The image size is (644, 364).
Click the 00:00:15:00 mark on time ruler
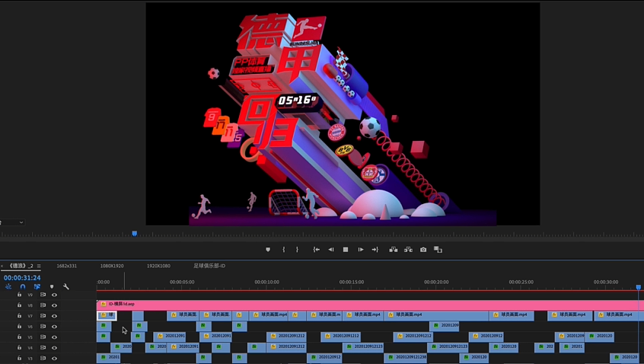point(351,283)
